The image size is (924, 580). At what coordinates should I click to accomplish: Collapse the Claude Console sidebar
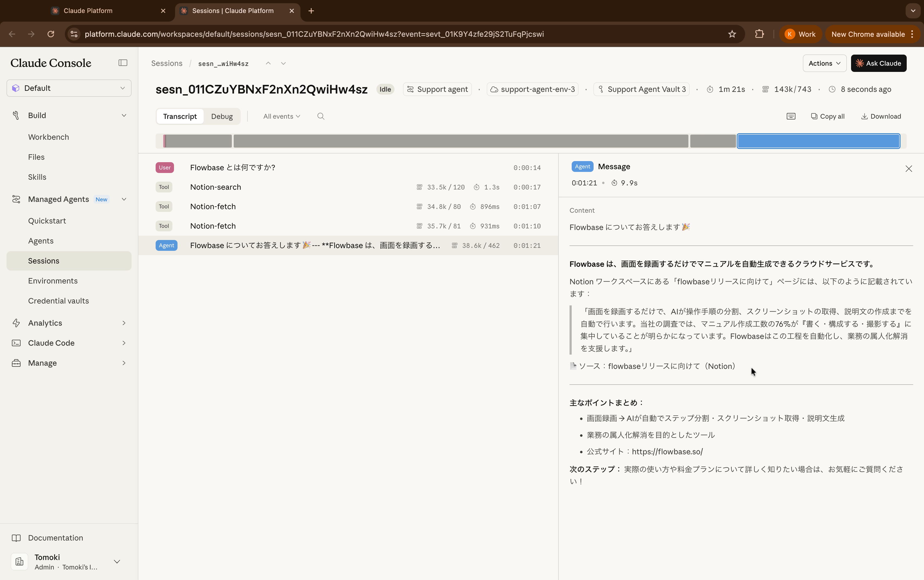click(123, 63)
